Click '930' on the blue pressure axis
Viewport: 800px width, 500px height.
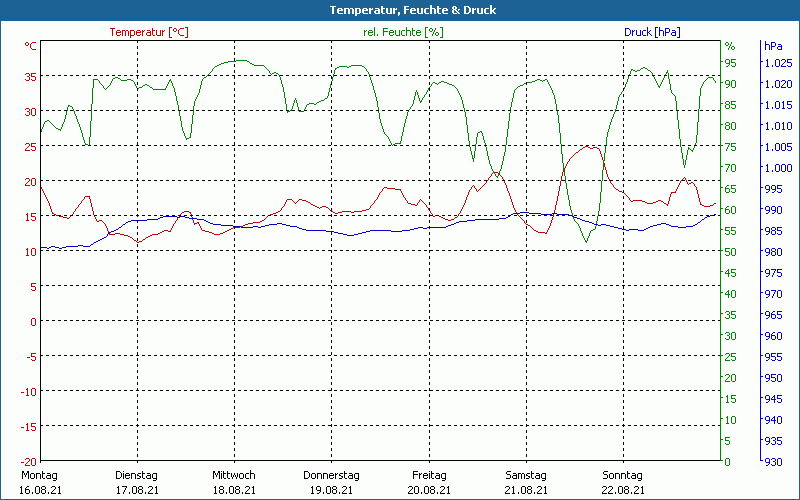click(773, 462)
